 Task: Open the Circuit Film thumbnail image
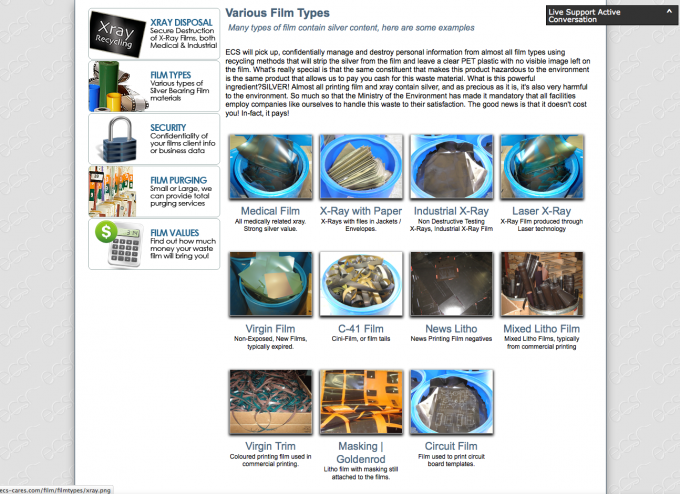click(451, 402)
